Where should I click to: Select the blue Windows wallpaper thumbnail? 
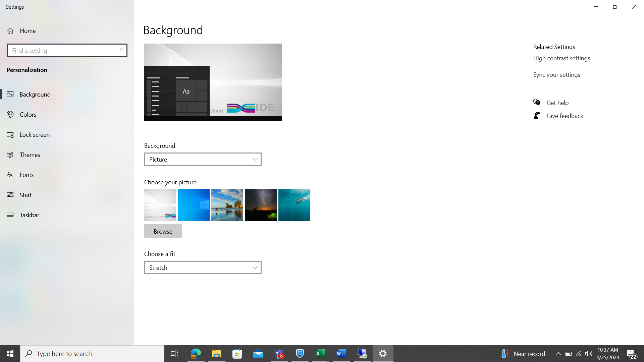tap(194, 205)
